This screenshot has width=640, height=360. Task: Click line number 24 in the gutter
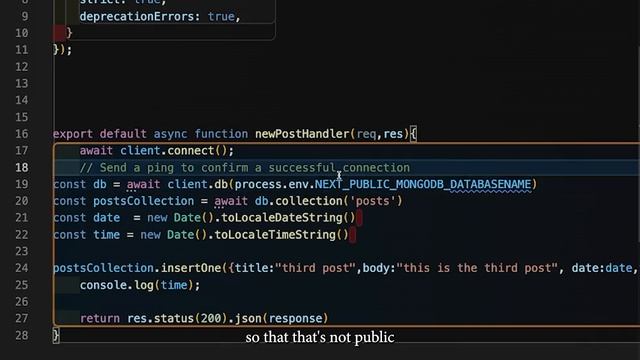(22, 268)
